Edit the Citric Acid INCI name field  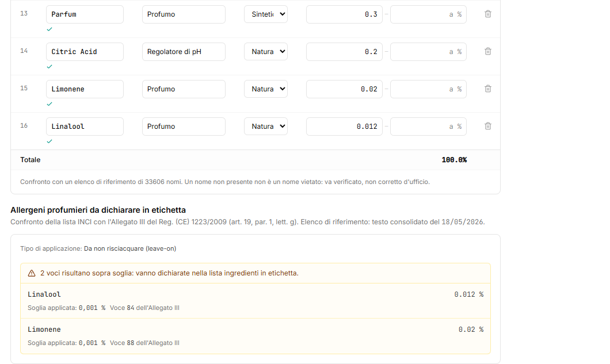tap(85, 52)
